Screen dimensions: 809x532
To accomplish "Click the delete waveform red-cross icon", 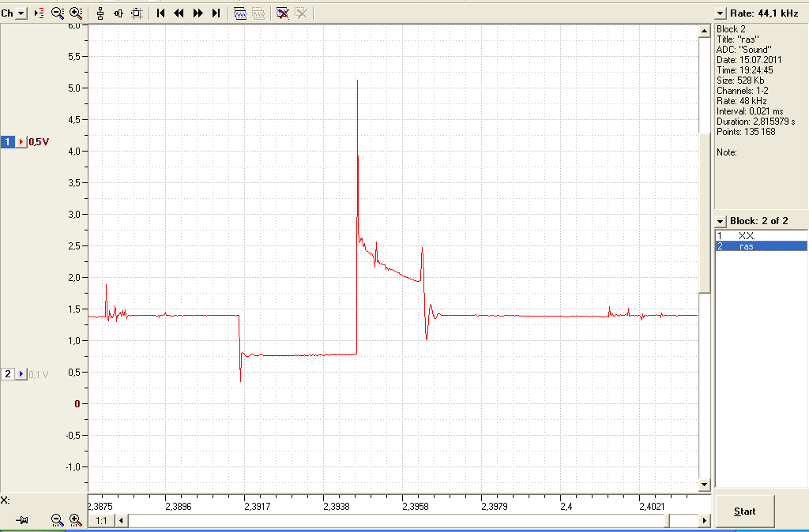I will click(283, 13).
